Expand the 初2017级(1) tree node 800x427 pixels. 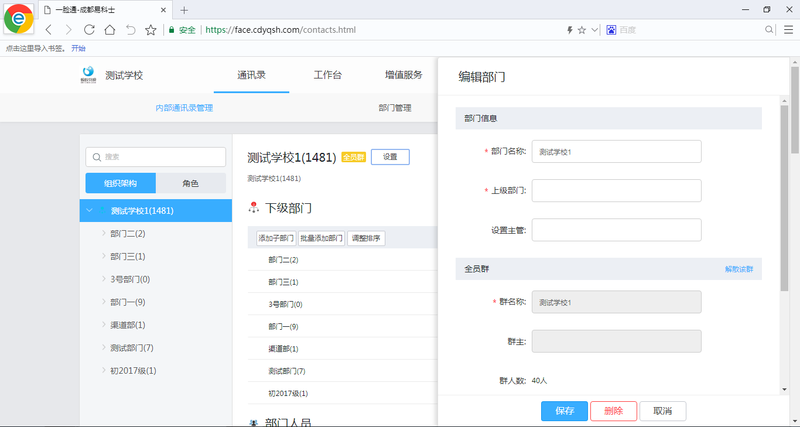coord(103,371)
